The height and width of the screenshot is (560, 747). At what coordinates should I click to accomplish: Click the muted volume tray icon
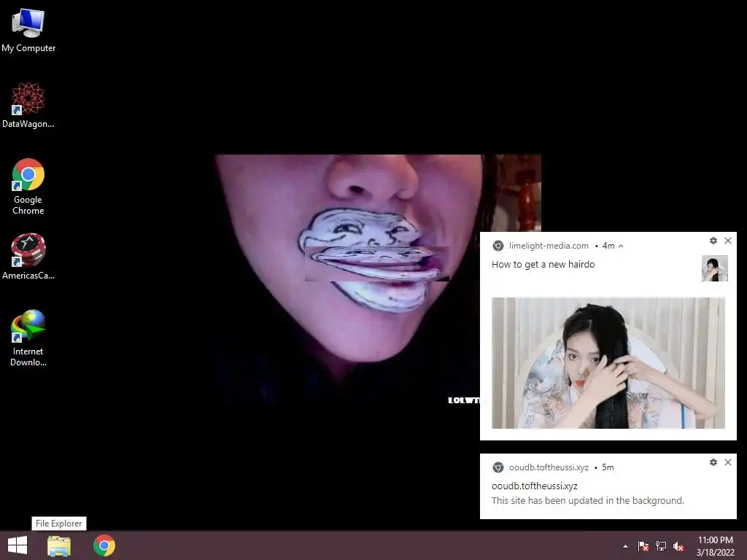tap(678, 546)
